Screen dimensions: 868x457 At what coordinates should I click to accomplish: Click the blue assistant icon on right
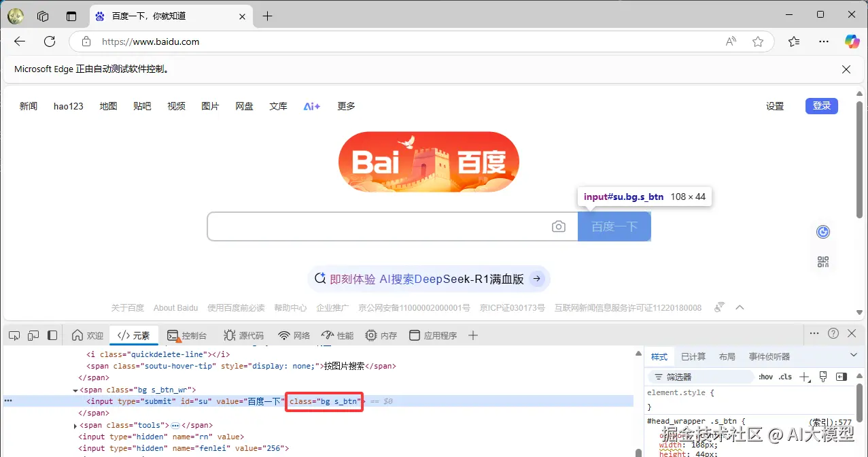pos(823,232)
